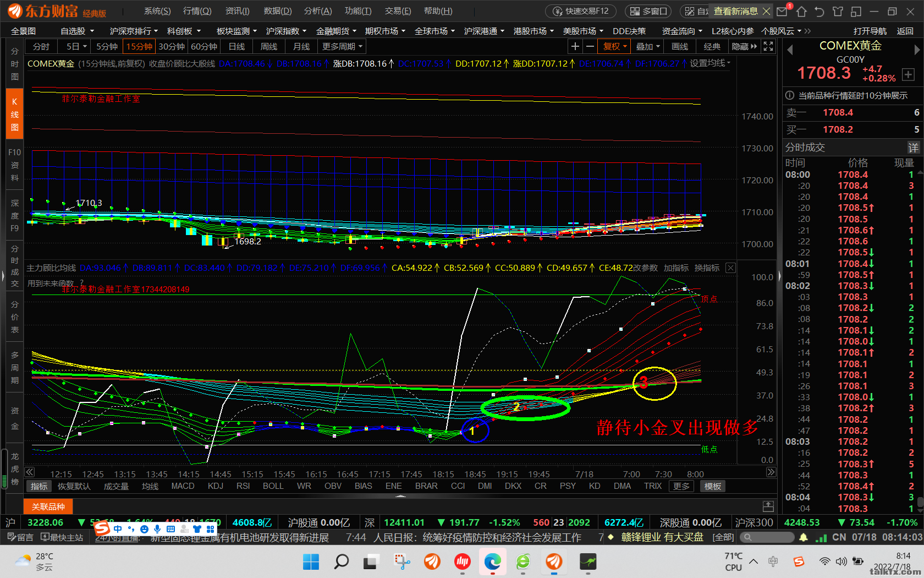Viewport: 924px width, 578px height.
Task: Close the 主力顾比均线 indicator panel
Action: 730,268
